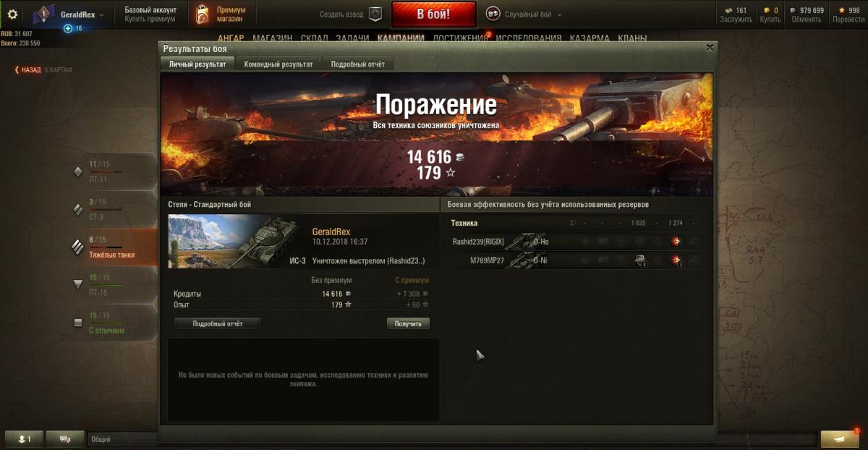This screenshot has width=868, height=450.
Task: Click the Premium shop icon
Action: coord(203,14)
